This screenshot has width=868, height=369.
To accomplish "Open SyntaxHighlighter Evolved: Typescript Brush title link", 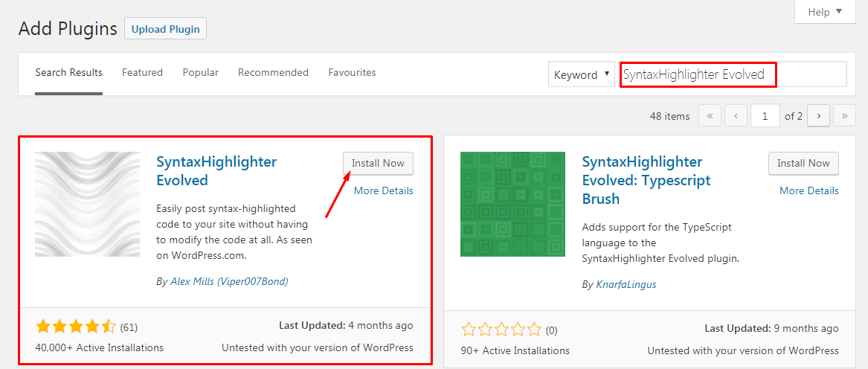I will point(646,180).
